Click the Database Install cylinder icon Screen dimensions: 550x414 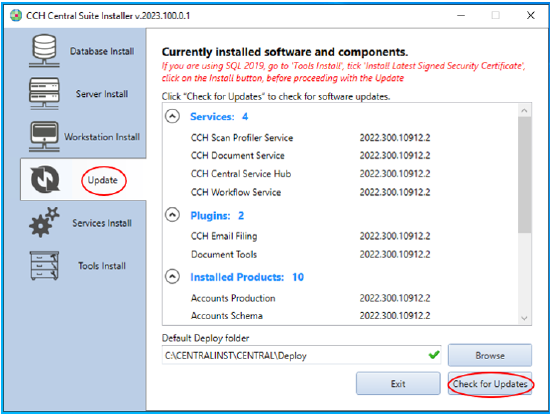44,51
